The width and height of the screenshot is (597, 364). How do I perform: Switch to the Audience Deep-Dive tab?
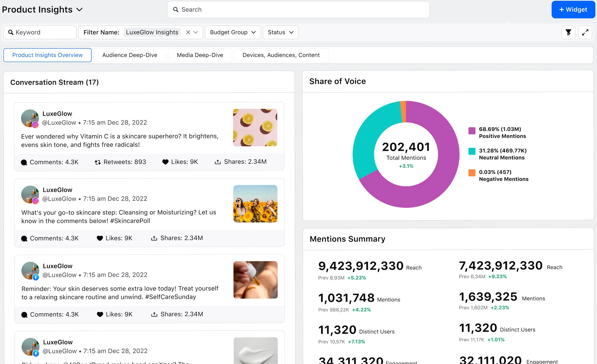click(130, 55)
